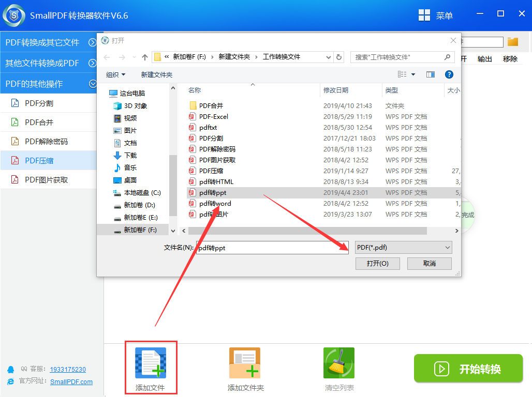Go up one folder level arrow
This screenshot has width=532, height=397.
(145, 57)
